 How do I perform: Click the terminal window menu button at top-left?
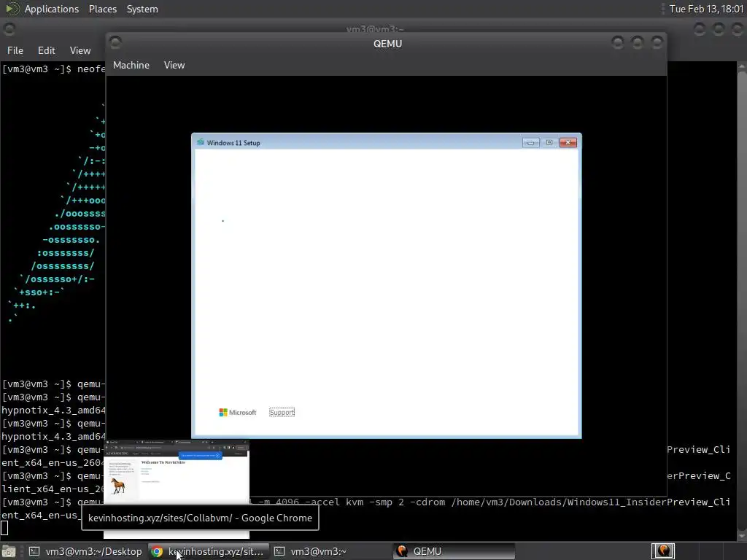[x=9, y=29]
